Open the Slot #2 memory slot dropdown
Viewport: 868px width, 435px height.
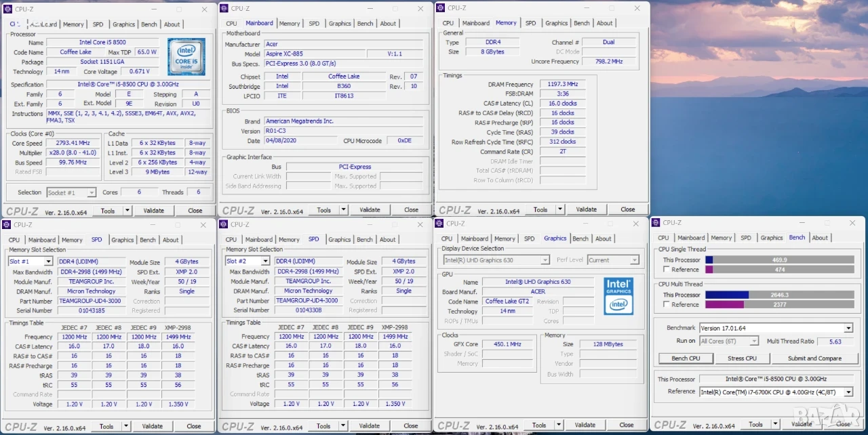[265, 262]
